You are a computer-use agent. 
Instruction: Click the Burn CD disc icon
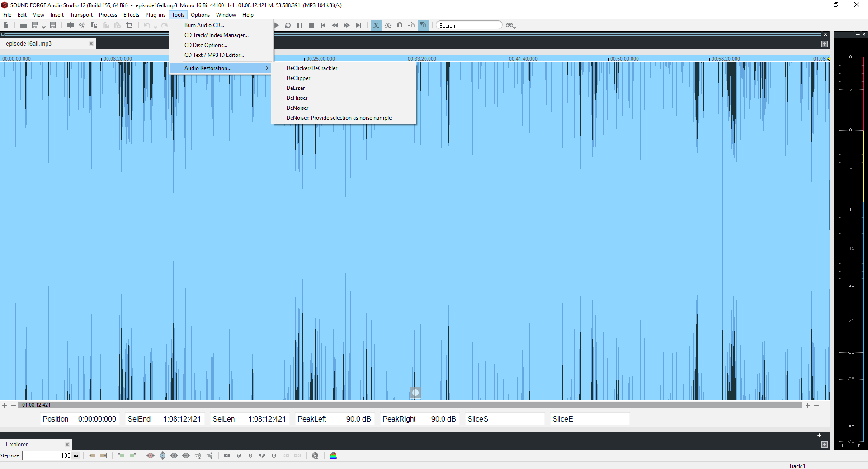pyautogui.click(x=315, y=455)
